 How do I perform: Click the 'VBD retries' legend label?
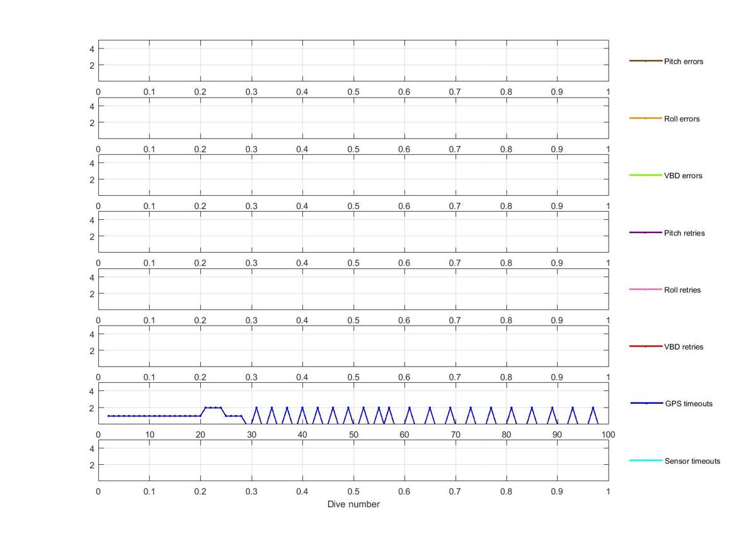click(684, 347)
